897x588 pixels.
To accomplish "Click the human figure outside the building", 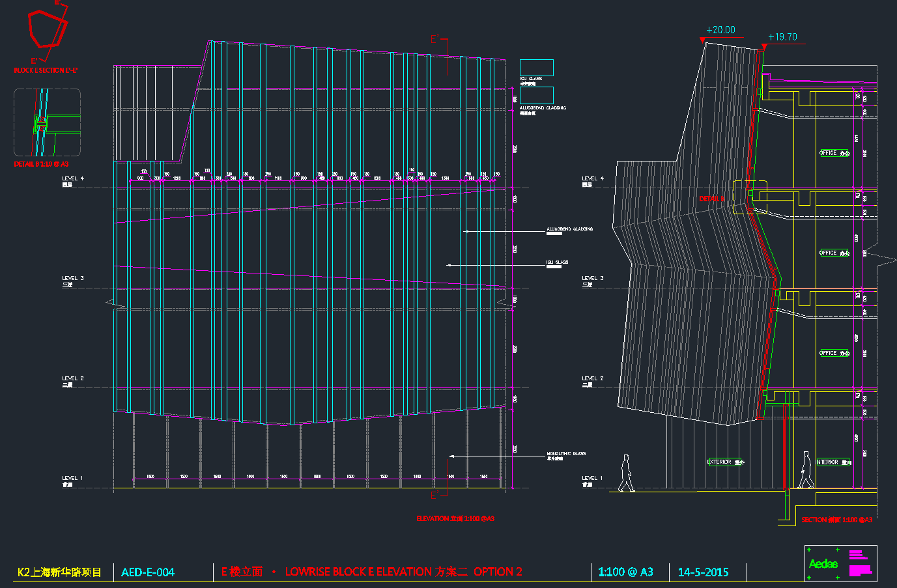I will coord(626,473).
